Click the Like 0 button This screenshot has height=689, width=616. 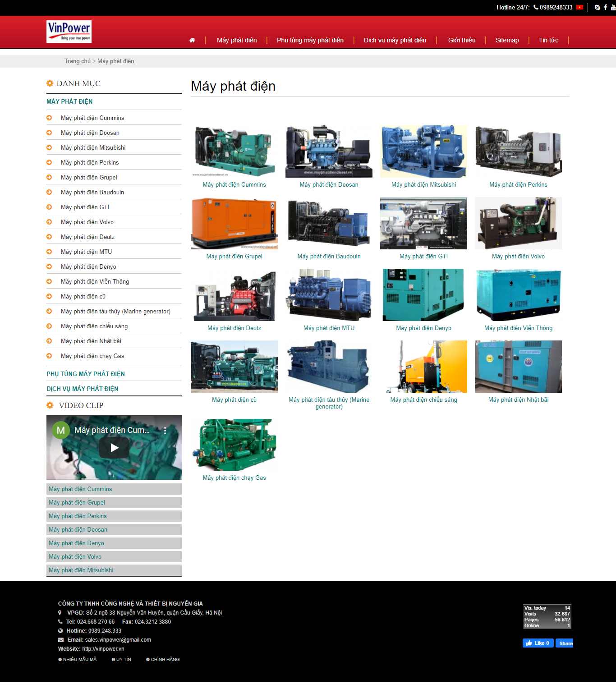point(538,643)
